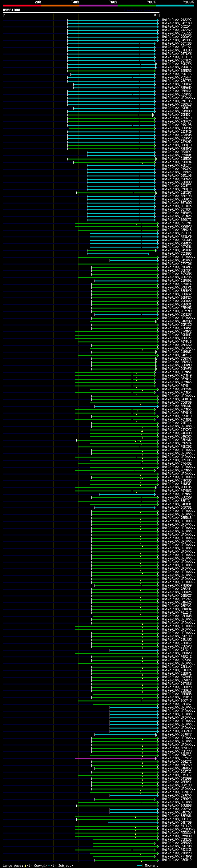Click the red 20% identity legend bar
Screen dimensions: 197x868
(x=22, y=6)
